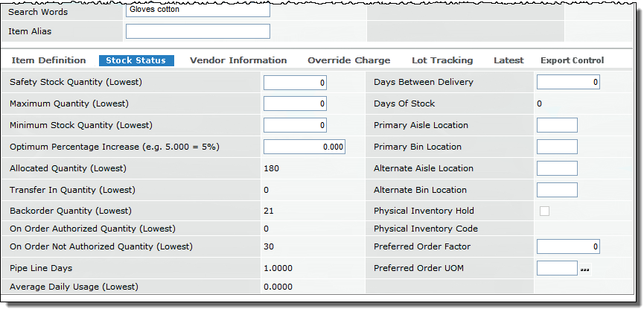
Task: Switch to the Item Definition tab
Action: tap(48, 60)
